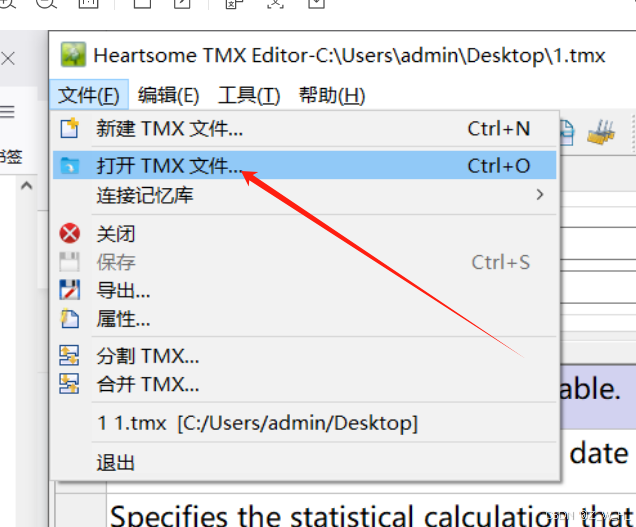Image resolution: width=636 pixels, height=527 pixels.
Task: Select 导出... in the file menu
Action: (304, 290)
